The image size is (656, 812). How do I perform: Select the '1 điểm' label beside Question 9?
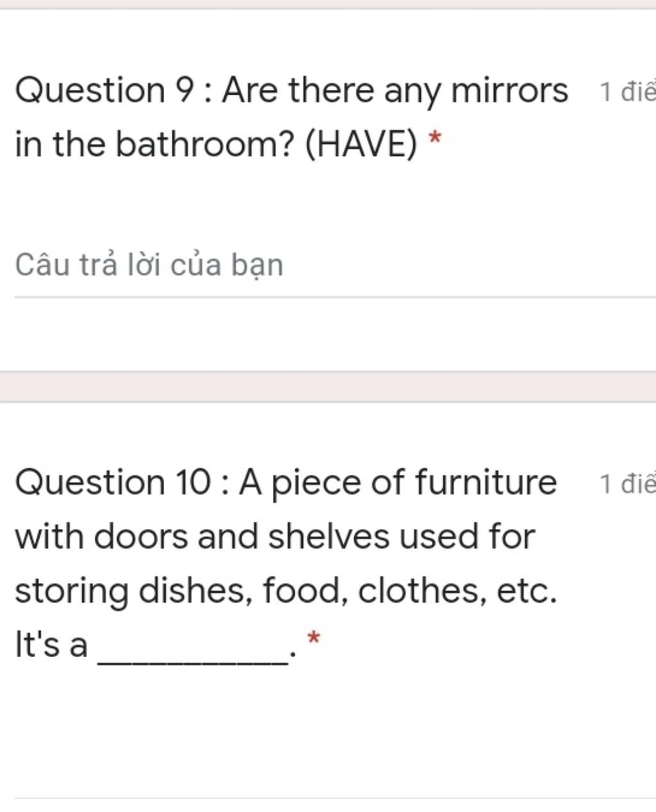(627, 93)
